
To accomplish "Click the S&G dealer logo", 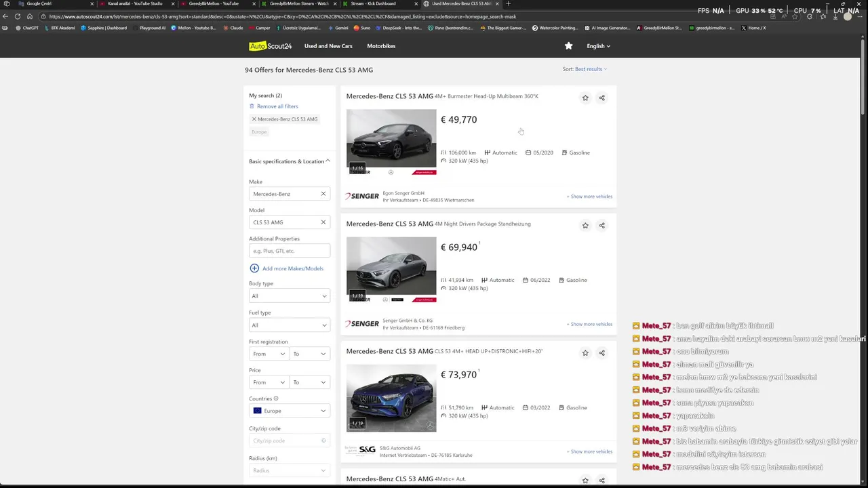I will [x=361, y=451].
